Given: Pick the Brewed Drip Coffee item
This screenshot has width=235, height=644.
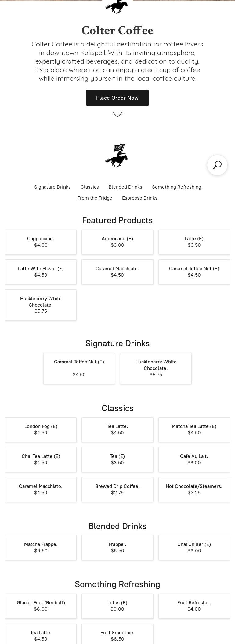Looking at the screenshot, I should click(117, 489).
